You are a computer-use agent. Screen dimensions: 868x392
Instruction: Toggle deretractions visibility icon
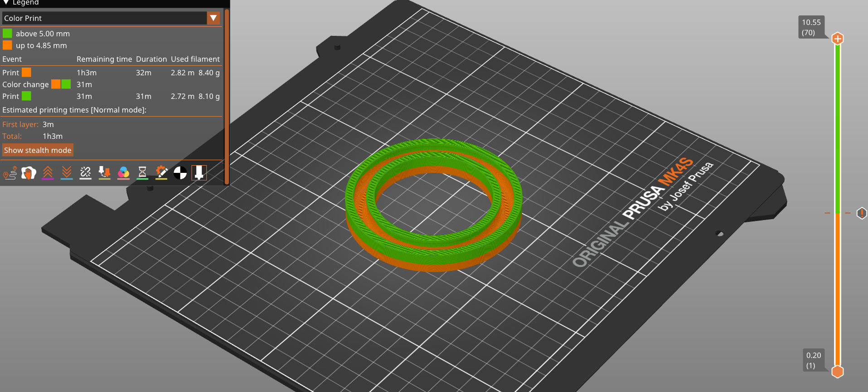(67, 173)
